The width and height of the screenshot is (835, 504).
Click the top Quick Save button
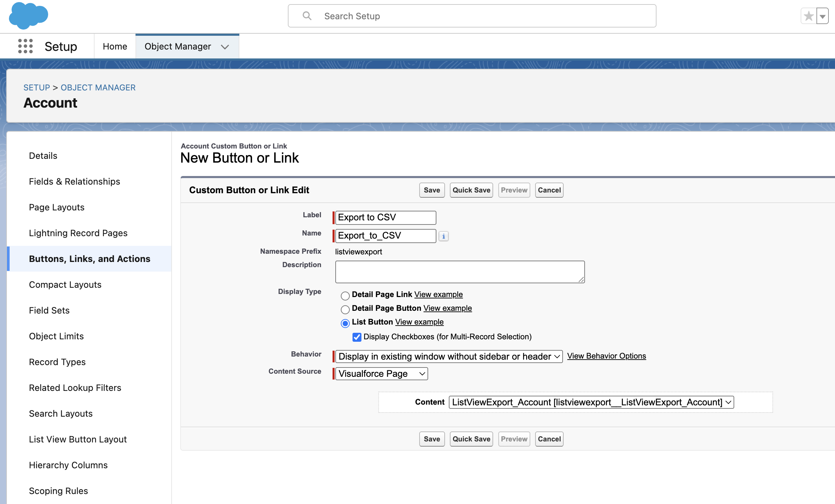click(471, 190)
